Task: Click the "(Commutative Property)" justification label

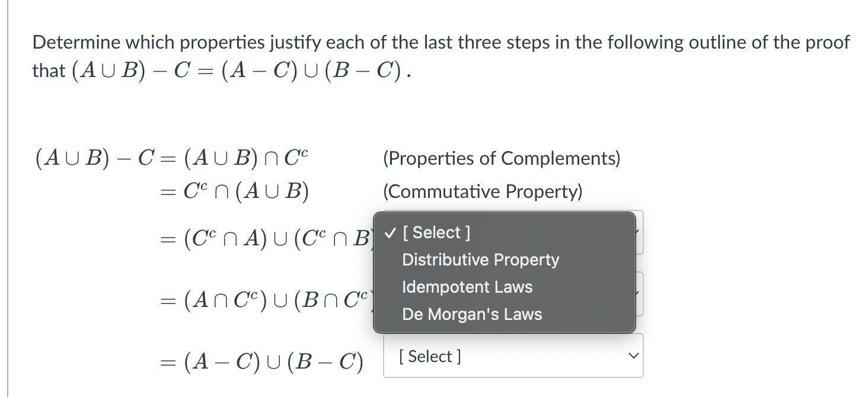Action: click(x=481, y=191)
